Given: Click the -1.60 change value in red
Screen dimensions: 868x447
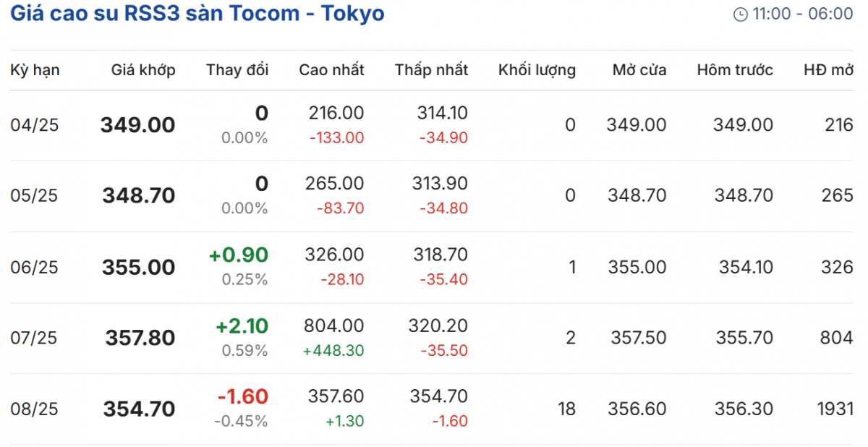Looking at the screenshot, I should point(242,397).
